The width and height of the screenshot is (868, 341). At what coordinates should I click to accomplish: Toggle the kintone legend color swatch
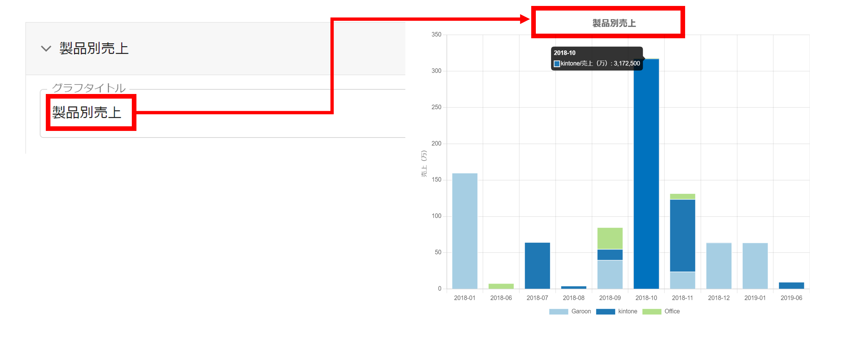pos(605,312)
